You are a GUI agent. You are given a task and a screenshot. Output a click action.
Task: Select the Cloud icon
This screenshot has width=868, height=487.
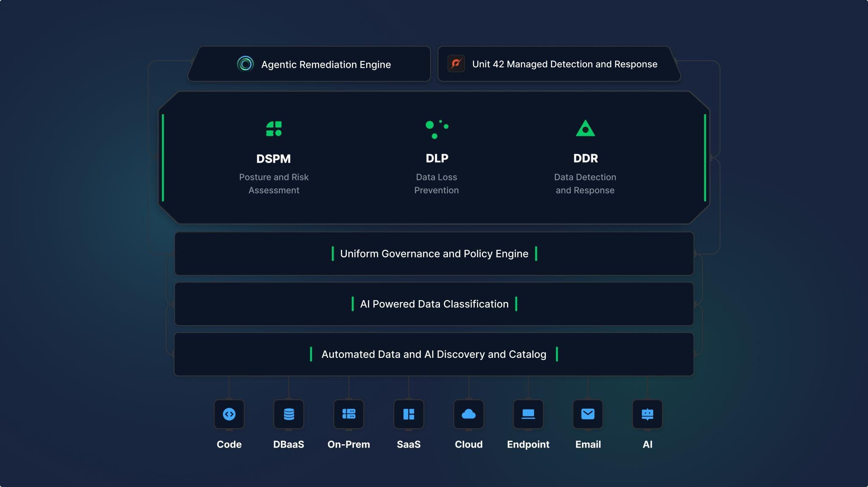pos(469,414)
